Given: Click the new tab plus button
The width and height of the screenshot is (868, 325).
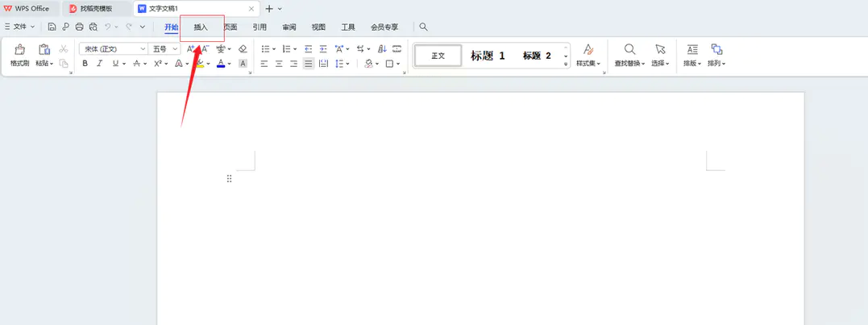Looking at the screenshot, I should [x=269, y=8].
